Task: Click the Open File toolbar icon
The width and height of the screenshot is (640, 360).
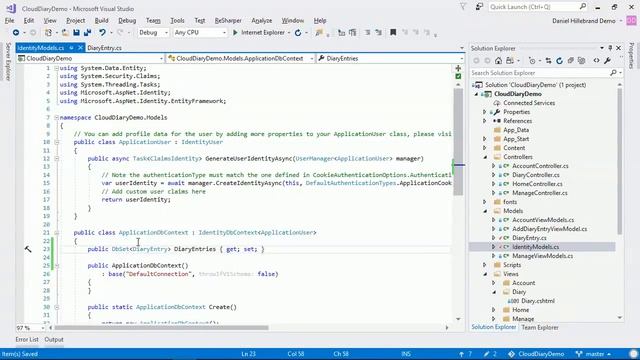Action: [65, 33]
